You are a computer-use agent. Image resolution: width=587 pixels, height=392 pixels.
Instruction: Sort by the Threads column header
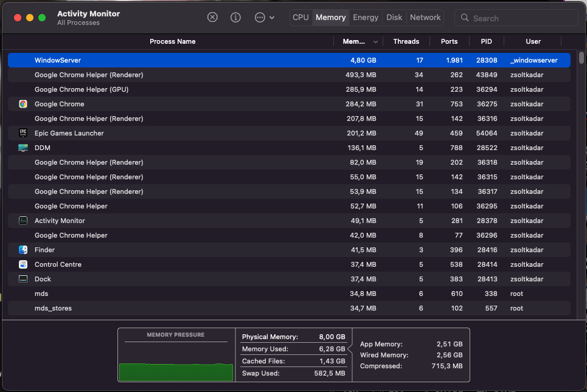pyautogui.click(x=406, y=41)
